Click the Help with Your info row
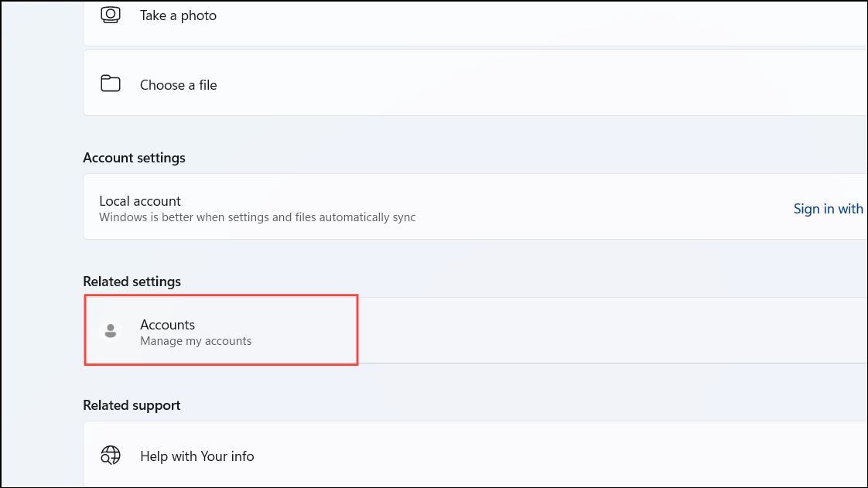This screenshot has height=488, width=868. pos(309,456)
